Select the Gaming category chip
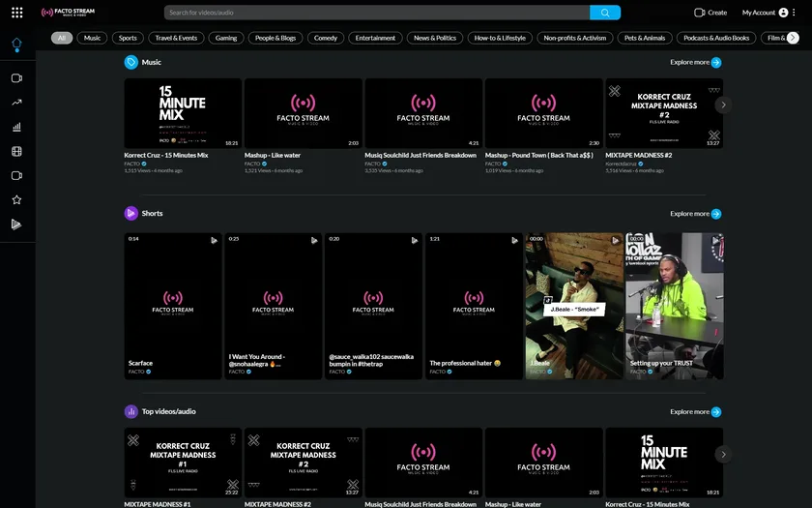Viewport: 812px width, 508px height. [x=226, y=38]
